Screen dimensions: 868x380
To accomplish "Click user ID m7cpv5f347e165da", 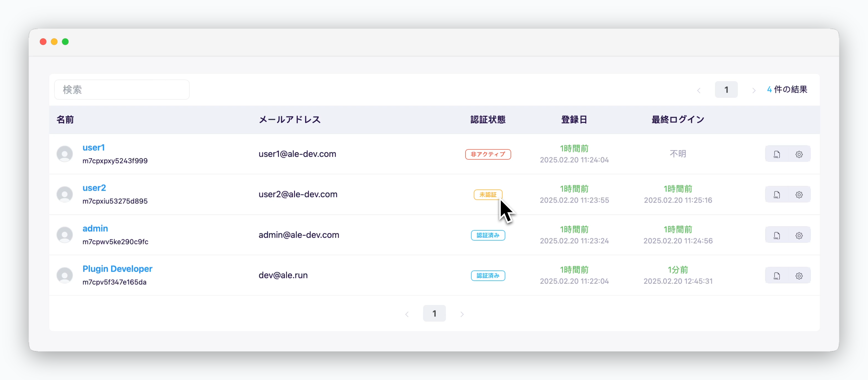I will (x=114, y=282).
